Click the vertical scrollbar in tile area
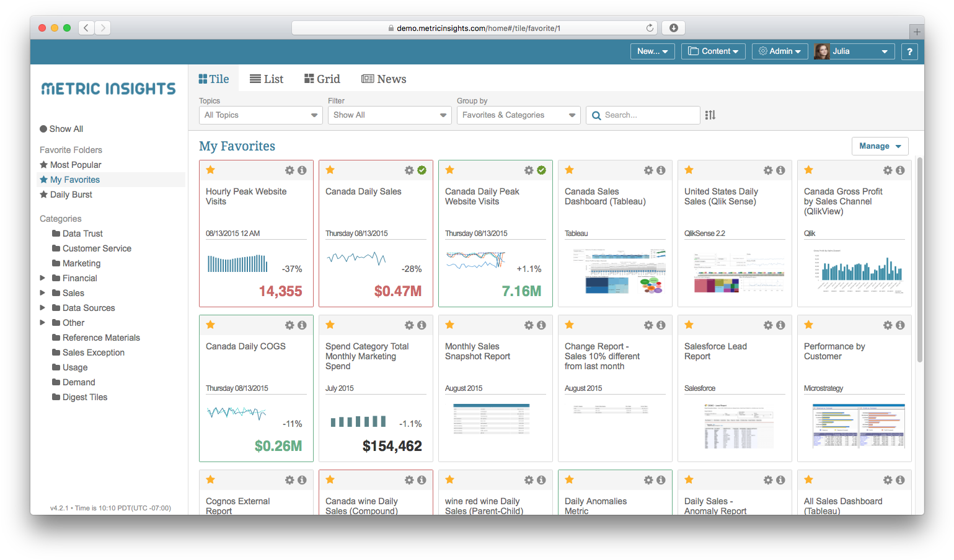The width and height of the screenshot is (954, 560). 919,260
